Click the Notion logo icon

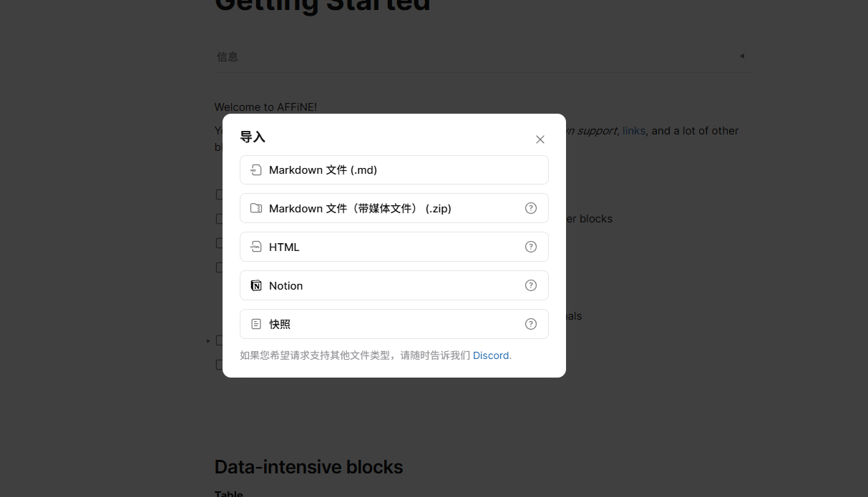[255, 286]
